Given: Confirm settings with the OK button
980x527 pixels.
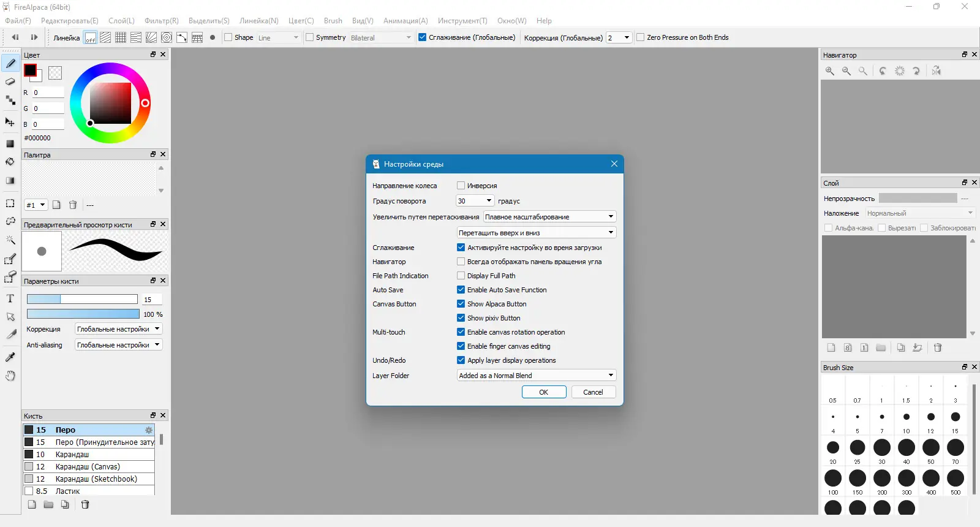Looking at the screenshot, I should (544, 392).
